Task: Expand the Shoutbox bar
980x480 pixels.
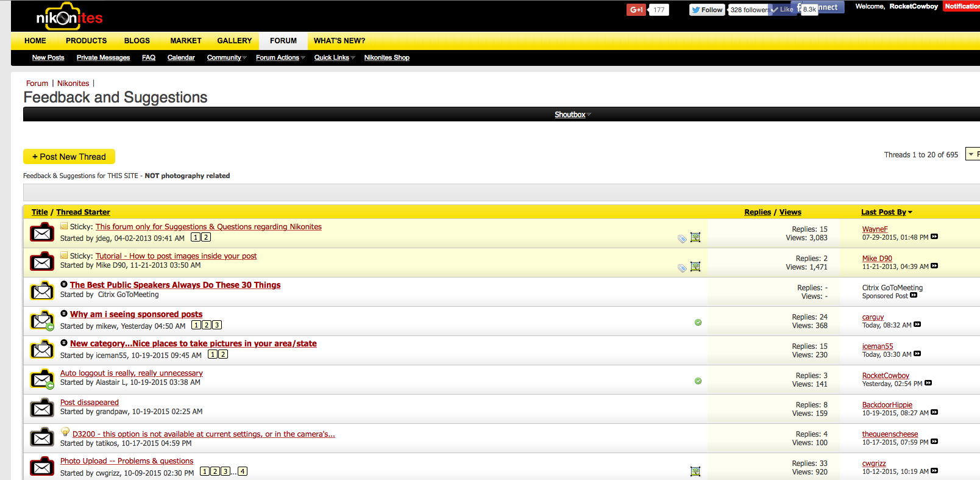Action: [x=572, y=115]
